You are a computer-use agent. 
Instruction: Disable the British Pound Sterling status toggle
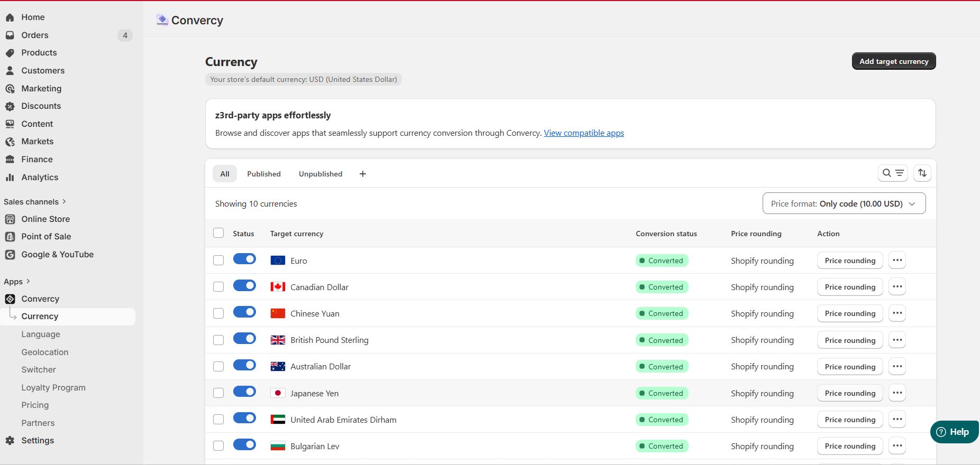(244, 338)
